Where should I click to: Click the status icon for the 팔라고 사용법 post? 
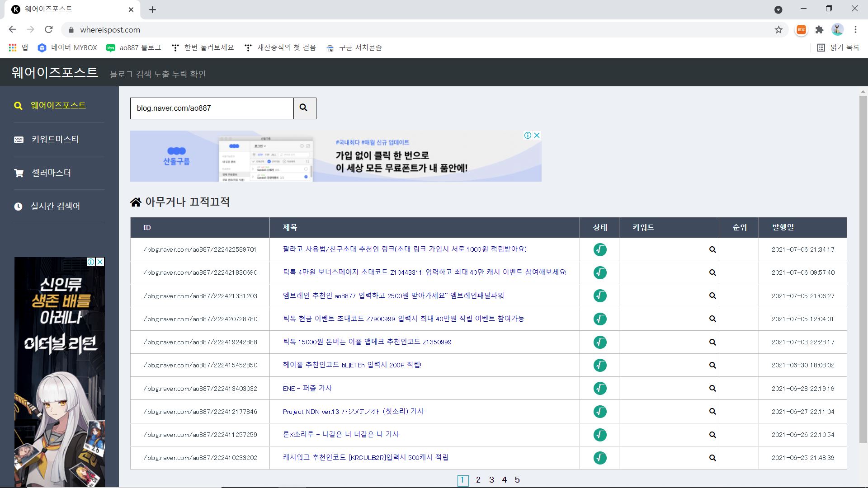click(x=600, y=249)
